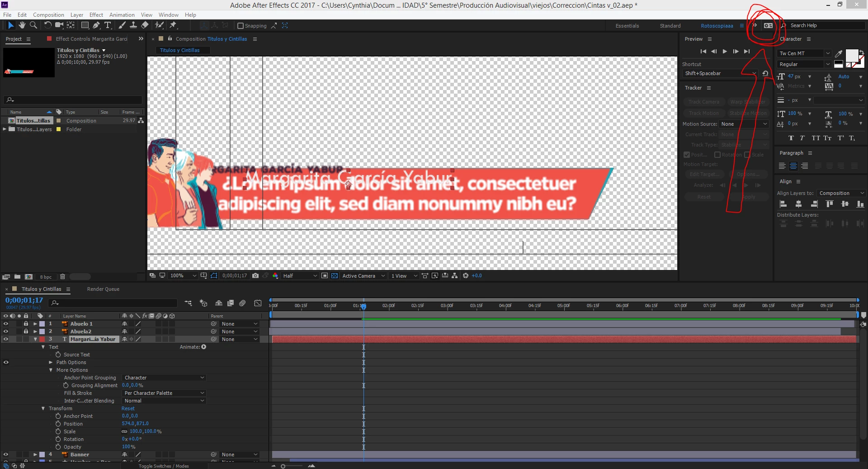Open the Effect menu

(96, 15)
